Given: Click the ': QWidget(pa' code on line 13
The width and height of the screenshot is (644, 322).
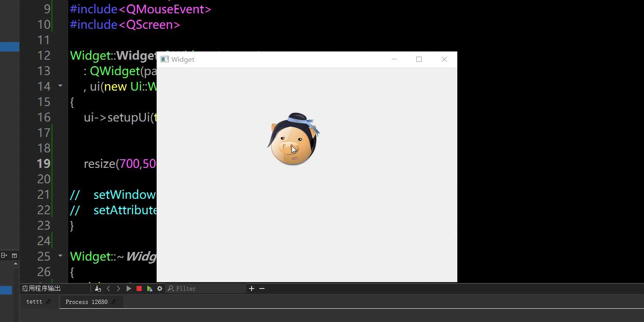Looking at the screenshot, I should [120, 71].
